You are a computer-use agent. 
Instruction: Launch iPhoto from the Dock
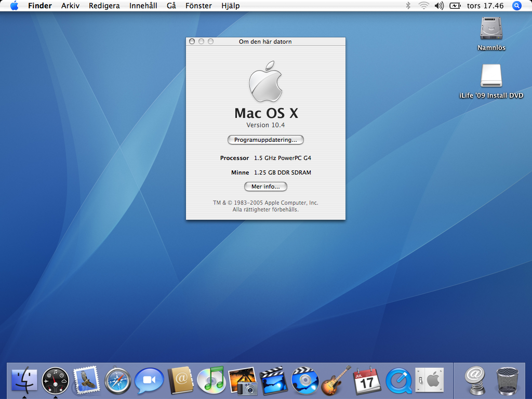(x=243, y=381)
